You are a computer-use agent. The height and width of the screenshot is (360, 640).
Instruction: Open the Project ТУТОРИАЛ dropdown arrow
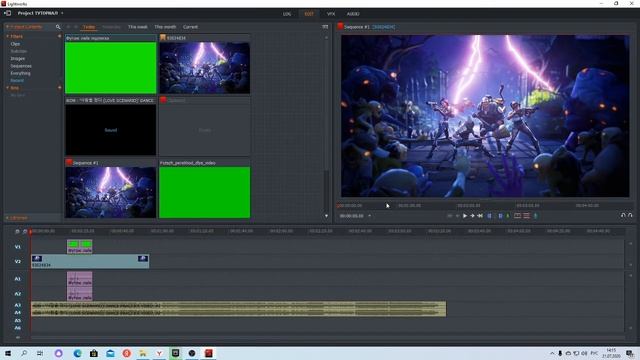pos(62,13)
